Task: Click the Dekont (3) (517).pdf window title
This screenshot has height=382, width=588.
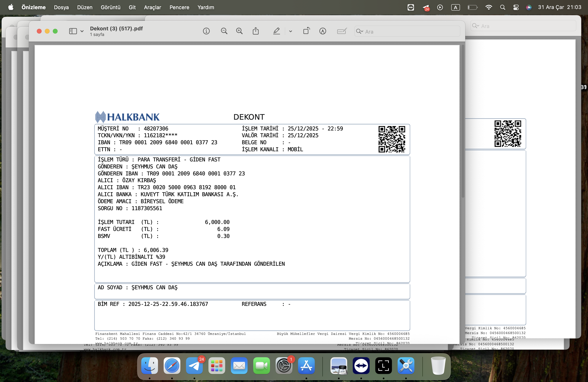Action: pos(116,29)
